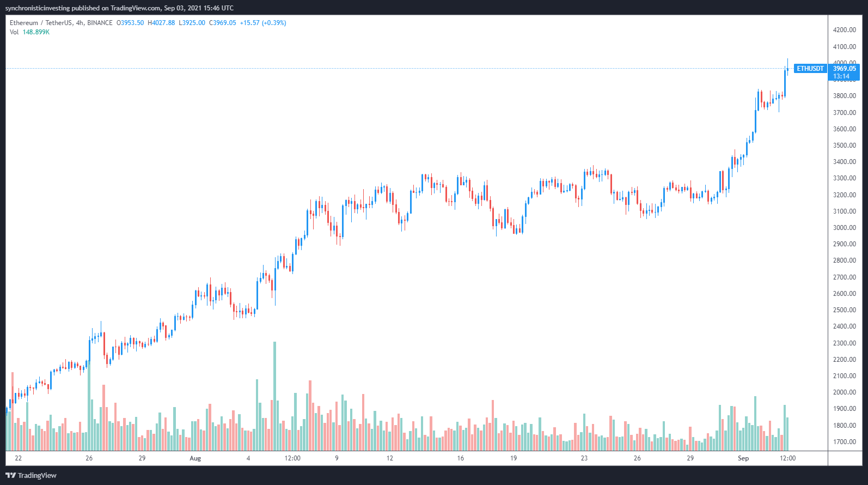Click the open value O3953.50
This screenshot has width=868, height=485.
pyautogui.click(x=130, y=23)
